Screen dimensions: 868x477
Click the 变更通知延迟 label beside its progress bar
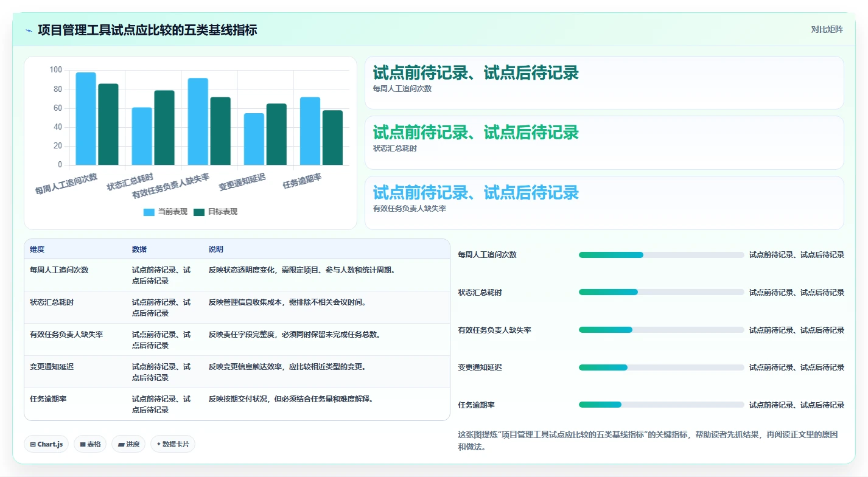click(x=480, y=367)
